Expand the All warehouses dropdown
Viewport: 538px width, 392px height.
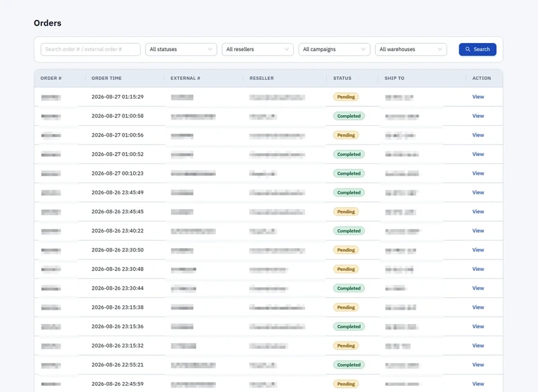[x=411, y=49]
